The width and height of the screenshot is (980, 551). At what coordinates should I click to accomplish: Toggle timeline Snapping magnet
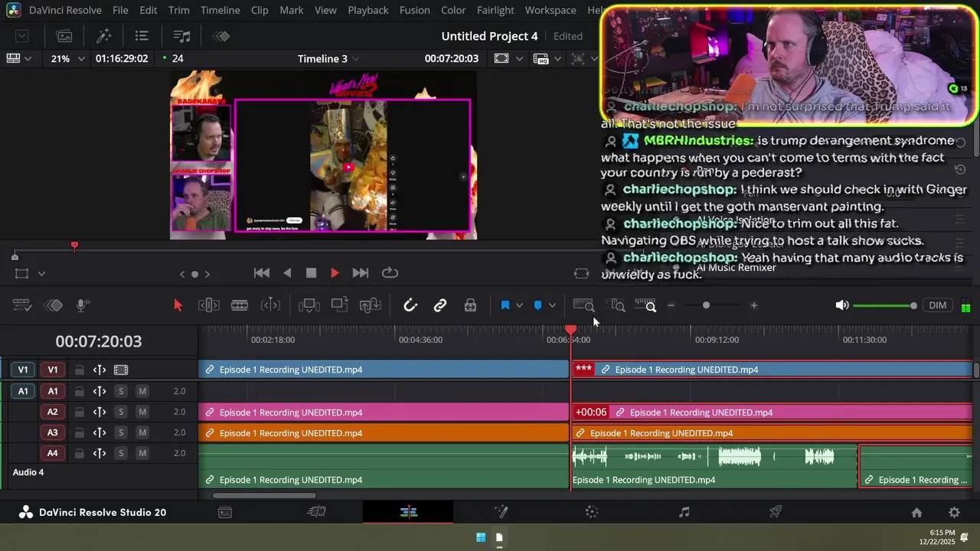point(410,305)
